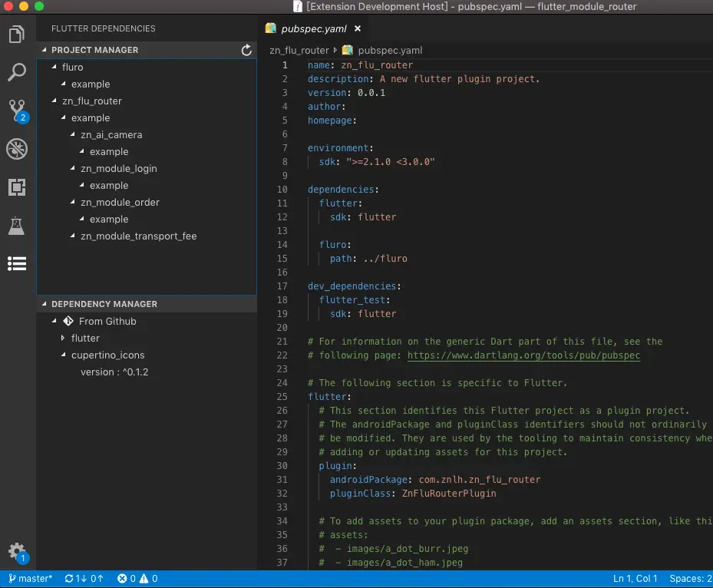
Task: Expand the flutter dependency node
Action: pyautogui.click(x=64, y=338)
